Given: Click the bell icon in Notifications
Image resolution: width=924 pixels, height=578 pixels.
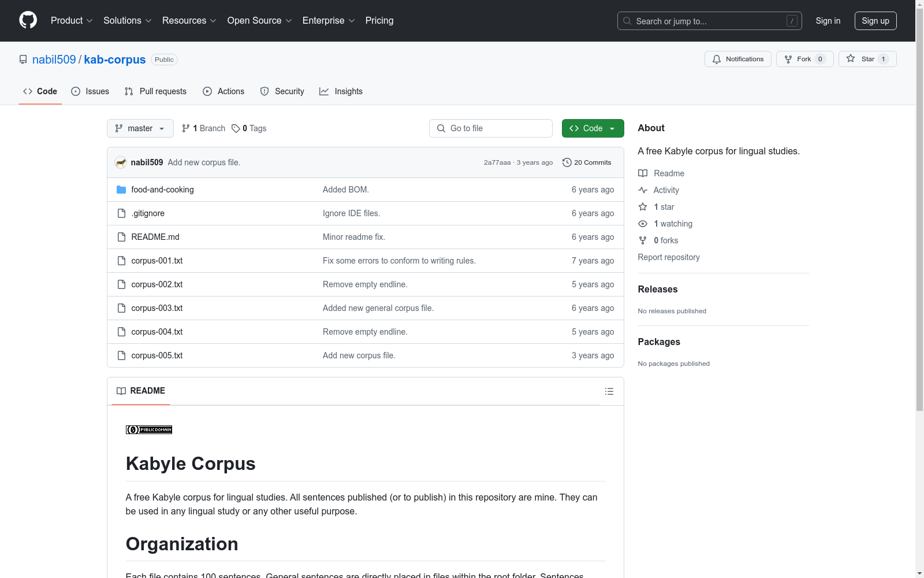Looking at the screenshot, I should [717, 59].
